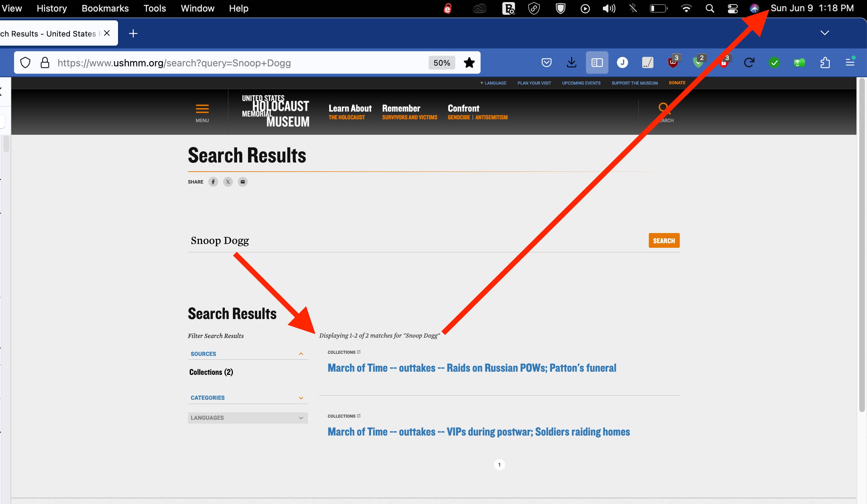867x504 pixels.
Task: Open the Confront heading link
Action: point(463,108)
